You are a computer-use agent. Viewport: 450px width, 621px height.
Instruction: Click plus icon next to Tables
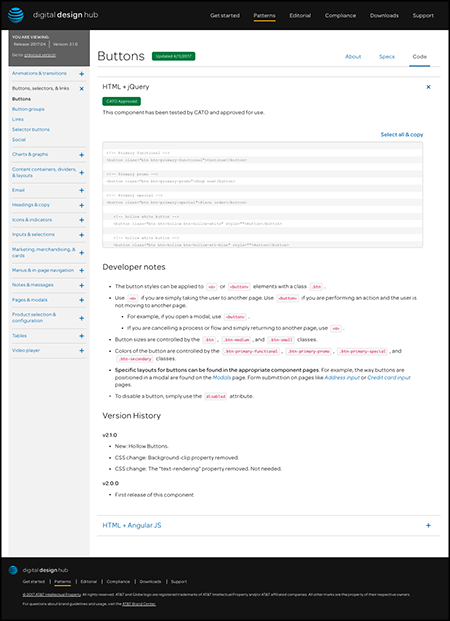82,336
